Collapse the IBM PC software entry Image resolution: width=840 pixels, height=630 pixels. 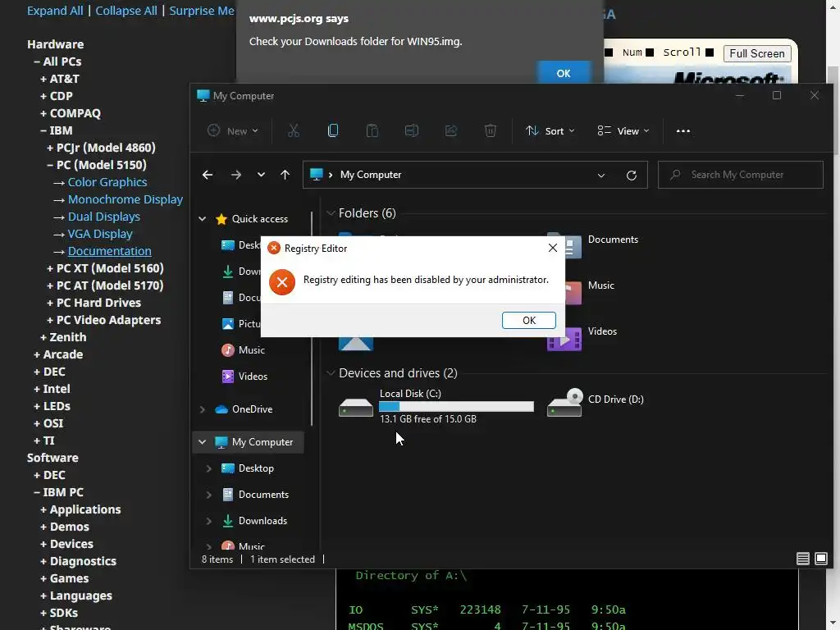[x=58, y=492]
